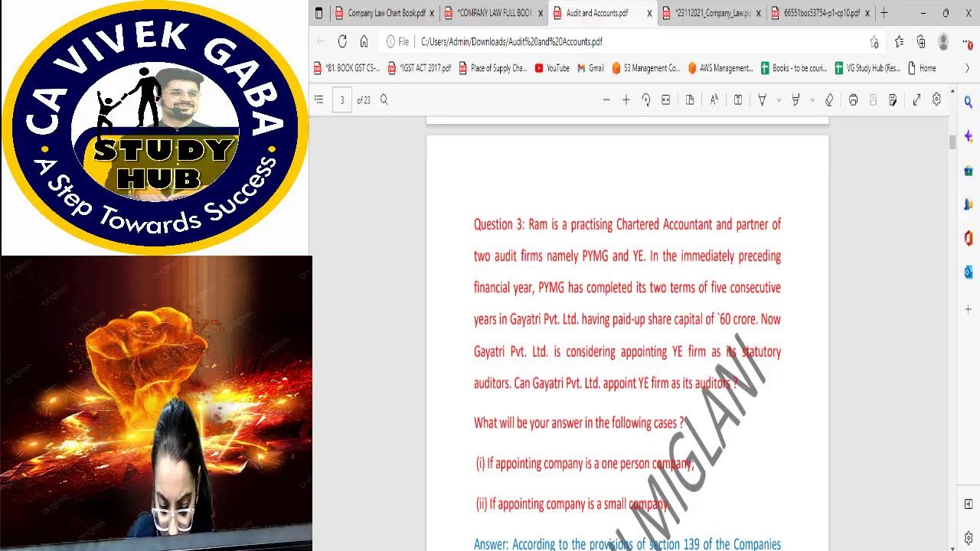The height and width of the screenshot is (551, 980).
Task: Zoom in the PDF document
Action: coord(626,100)
